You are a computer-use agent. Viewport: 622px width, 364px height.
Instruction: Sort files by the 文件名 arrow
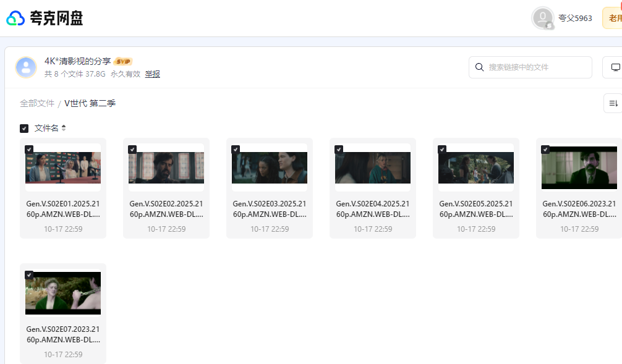click(64, 129)
